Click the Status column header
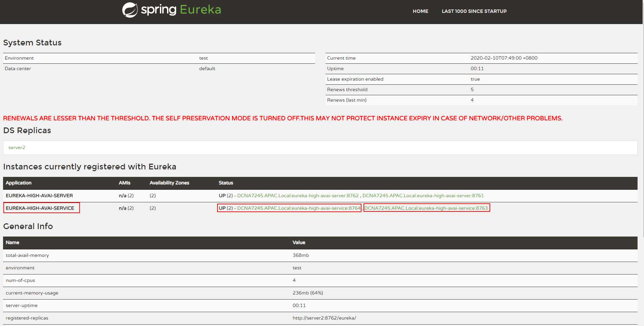Image resolution: width=644 pixels, height=326 pixels. point(226,183)
